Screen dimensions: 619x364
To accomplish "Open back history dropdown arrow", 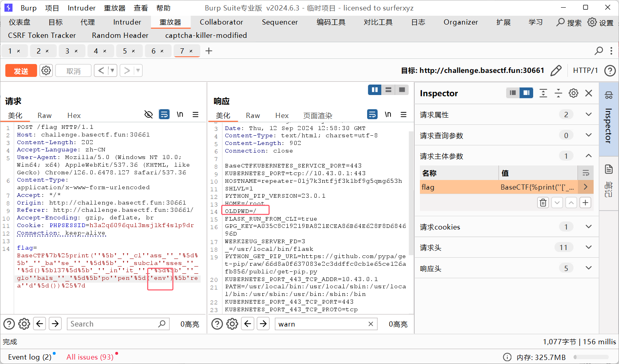I will pos(112,70).
